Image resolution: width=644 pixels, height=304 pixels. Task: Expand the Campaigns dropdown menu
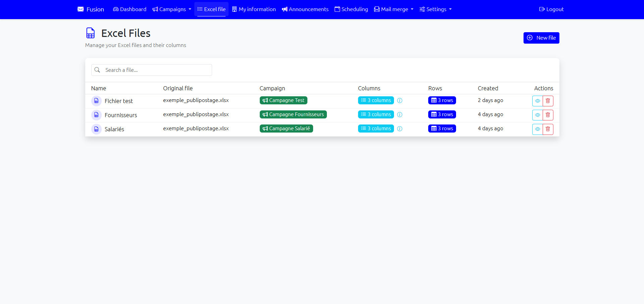[171, 9]
